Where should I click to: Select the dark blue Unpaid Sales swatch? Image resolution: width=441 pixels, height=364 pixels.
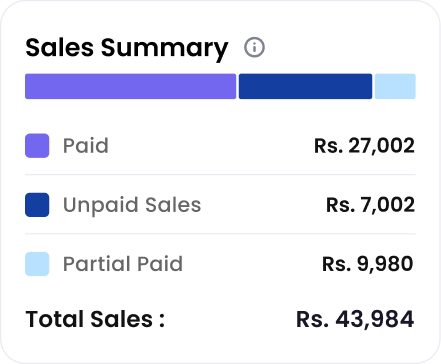point(37,205)
